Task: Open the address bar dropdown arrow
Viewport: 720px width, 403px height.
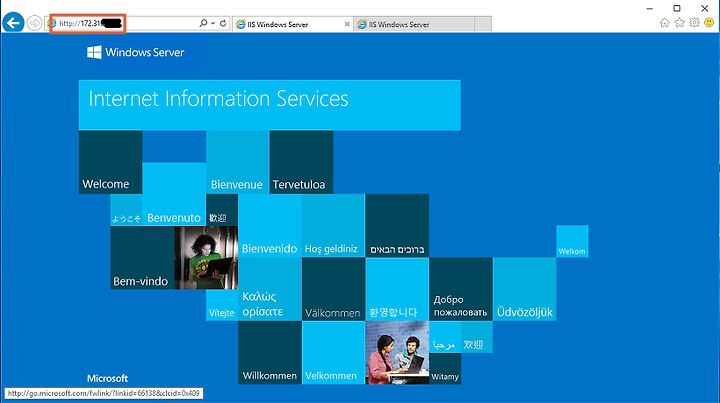Action: tap(213, 23)
